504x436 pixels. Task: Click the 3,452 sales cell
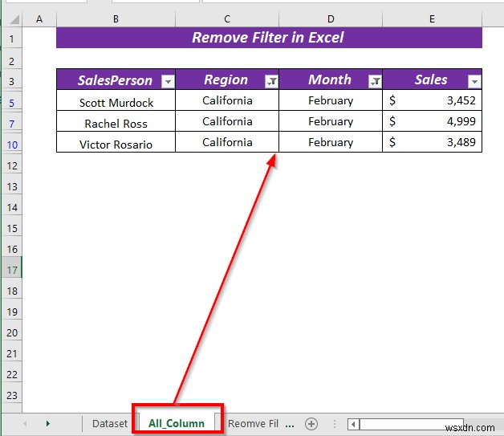pos(432,100)
